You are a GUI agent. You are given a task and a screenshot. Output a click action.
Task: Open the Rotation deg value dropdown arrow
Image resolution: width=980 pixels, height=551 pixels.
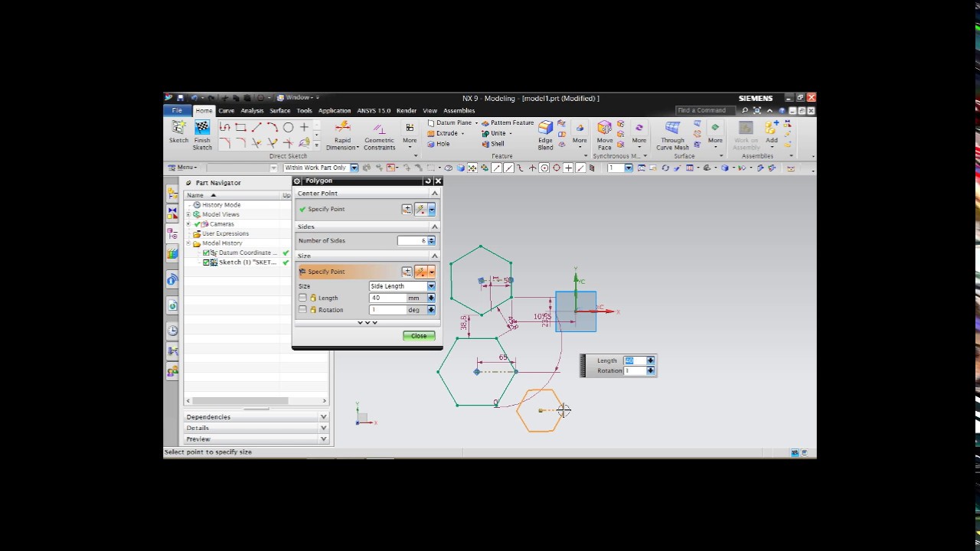point(431,310)
